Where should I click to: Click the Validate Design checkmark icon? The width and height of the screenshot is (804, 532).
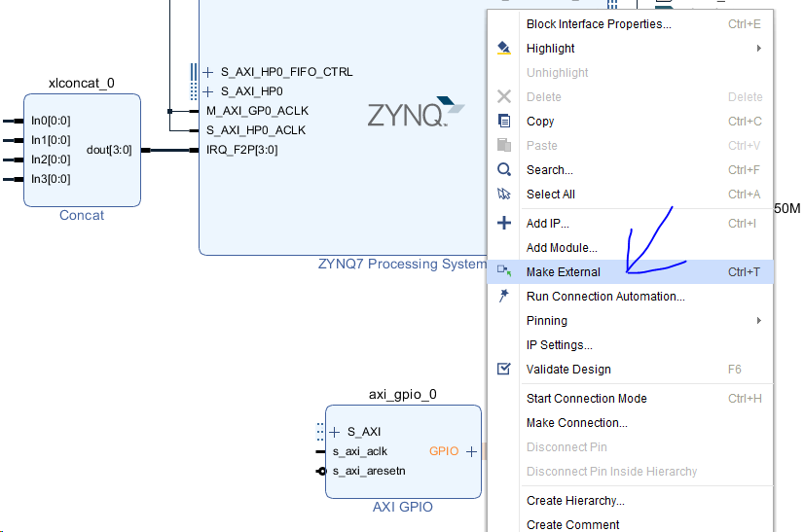pyautogui.click(x=503, y=369)
